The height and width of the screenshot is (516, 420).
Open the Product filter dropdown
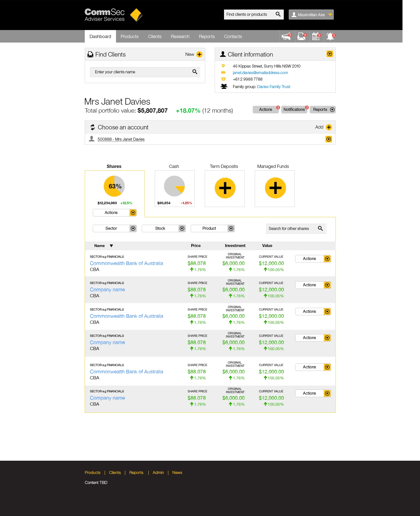(231, 228)
